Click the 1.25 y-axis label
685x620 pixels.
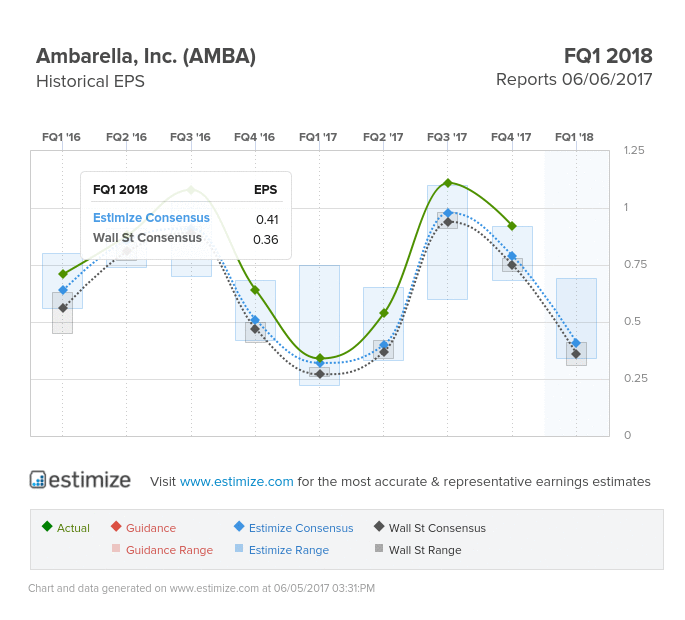click(x=634, y=150)
